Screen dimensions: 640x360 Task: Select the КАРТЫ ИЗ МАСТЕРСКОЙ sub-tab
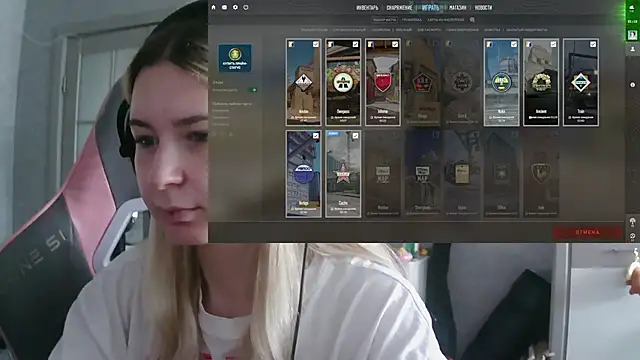pos(446,20)
